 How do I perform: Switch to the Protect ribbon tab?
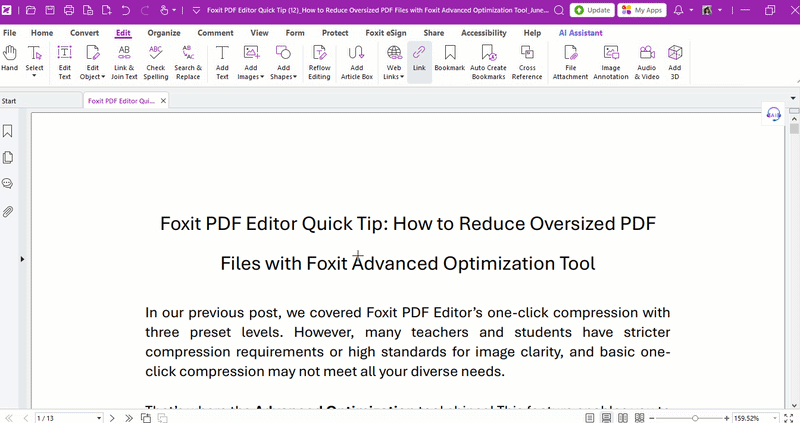[x=335, y=33]
